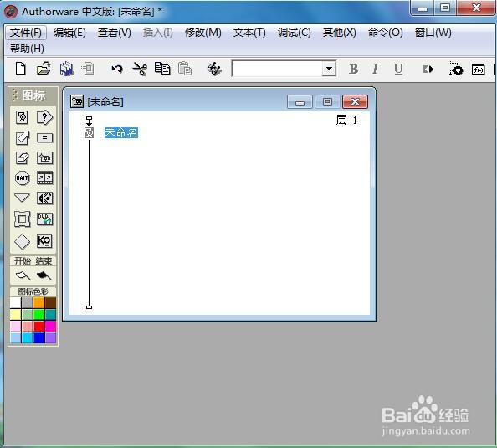The width and height of the screenshot is (497, 448).
Task: Click the Import toolbar icon
Action: pos(88,69)
